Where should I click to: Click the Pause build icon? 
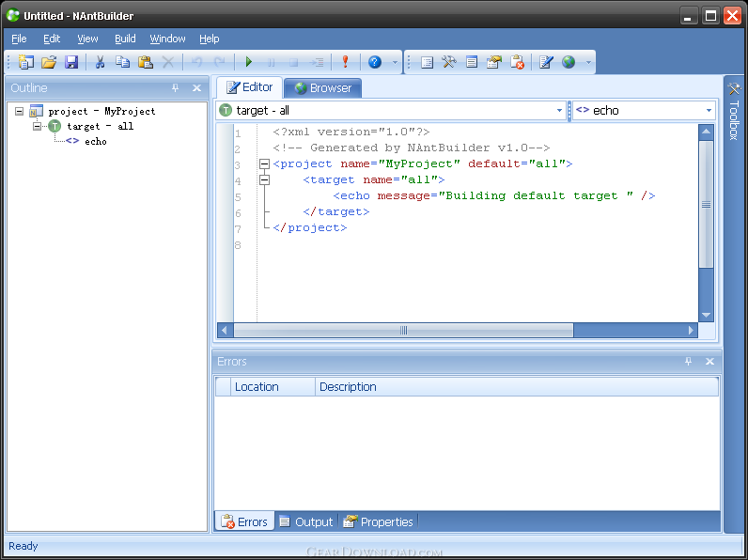click(271, 63)
